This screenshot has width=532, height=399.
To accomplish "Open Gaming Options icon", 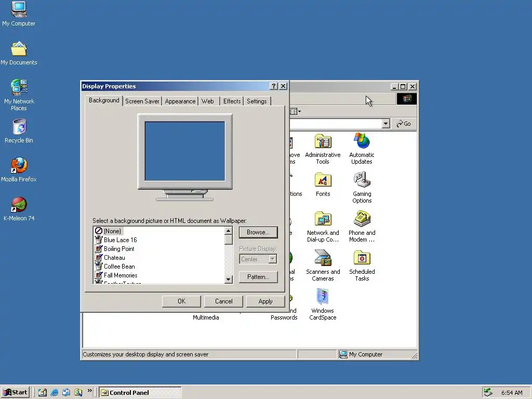I will point(362,188).
